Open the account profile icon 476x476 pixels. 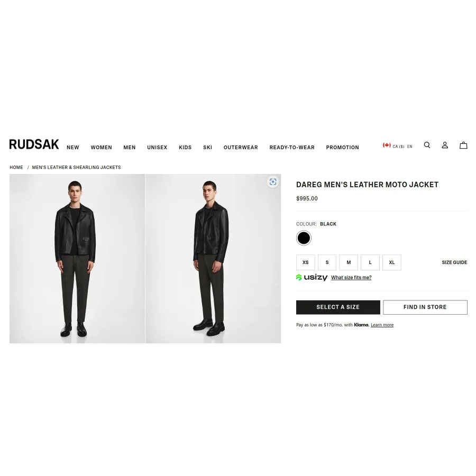point(445,145)
